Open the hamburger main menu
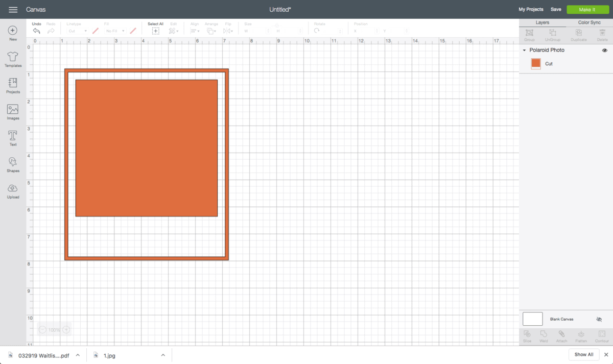 pos(13,10)
